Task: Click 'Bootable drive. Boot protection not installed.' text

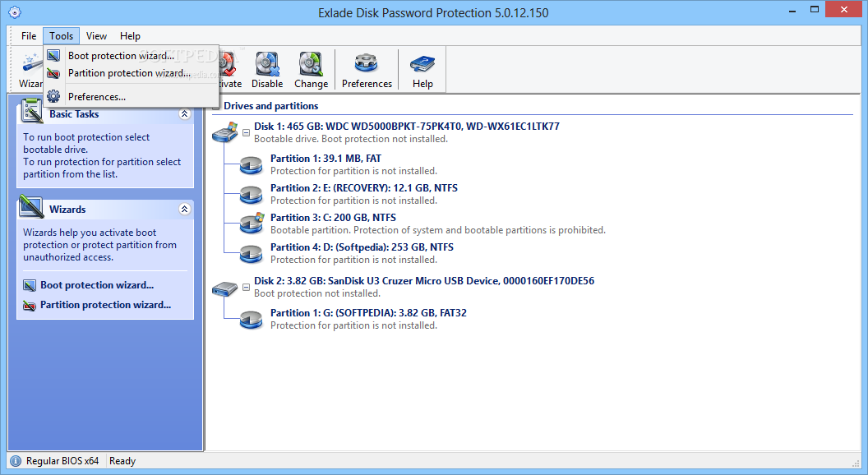Action: [350, 139]
